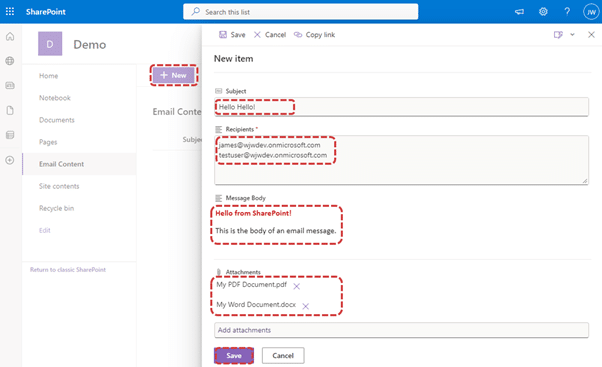The image size is (602, 367).
Task: Remove My Word Document.docx attachment
Action: [x=306, y=306]
